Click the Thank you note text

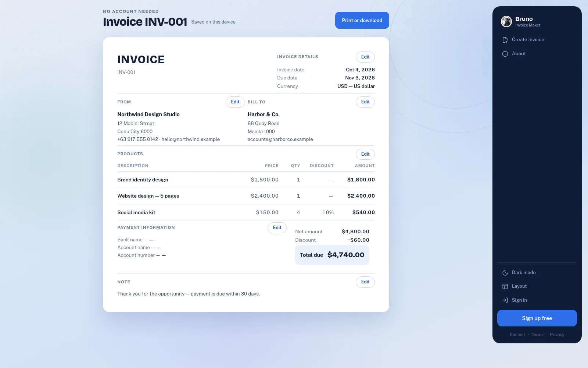[189, 294]
